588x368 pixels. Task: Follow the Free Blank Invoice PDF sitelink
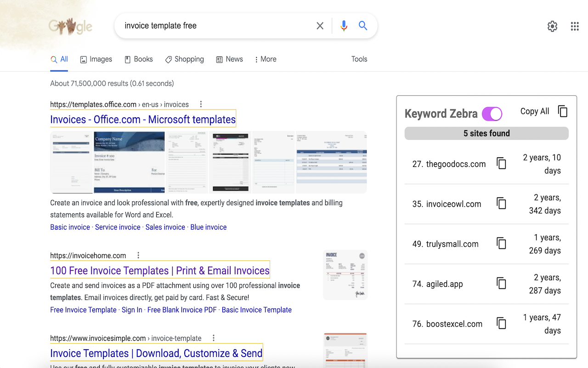point(182,310)
